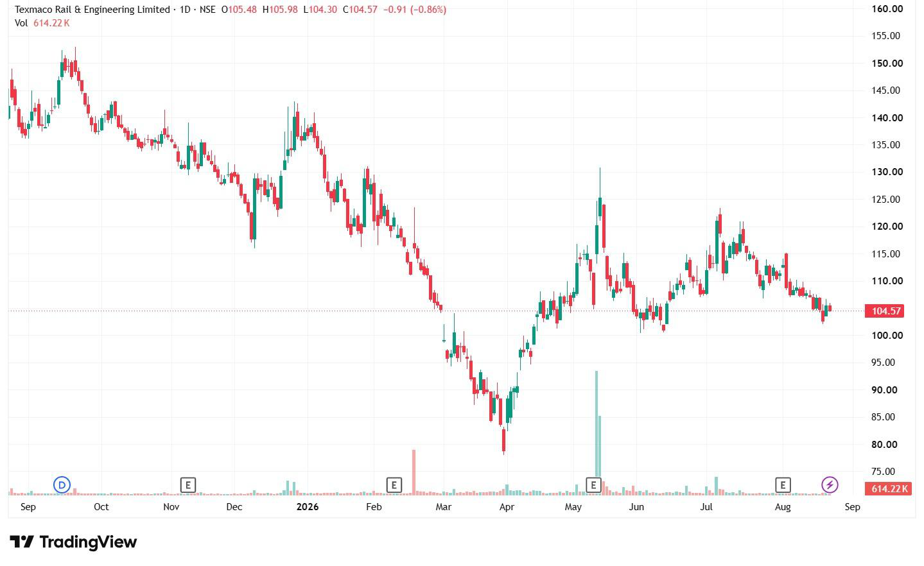Click the close value C104.57

tap(360, 10)
